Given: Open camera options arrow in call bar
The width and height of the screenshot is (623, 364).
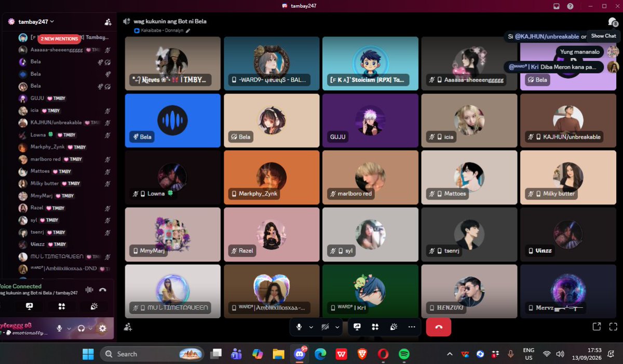Looking at the screenshot, I should pyautogui.click(x=337, y=327).
